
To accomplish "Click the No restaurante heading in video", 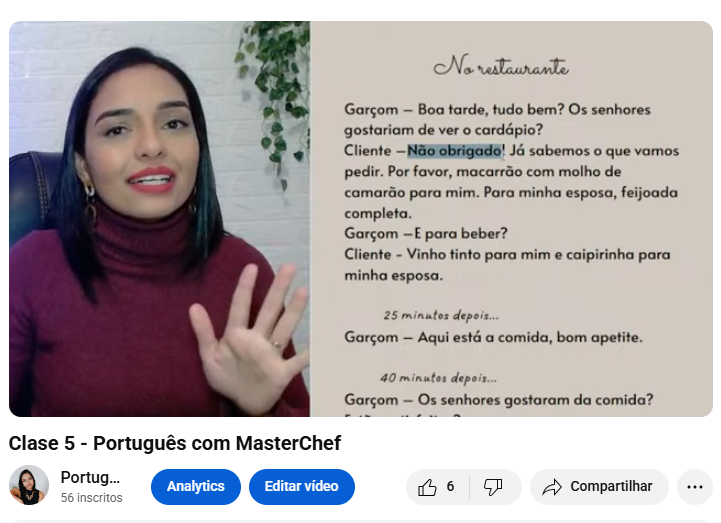I will [501, 66].
